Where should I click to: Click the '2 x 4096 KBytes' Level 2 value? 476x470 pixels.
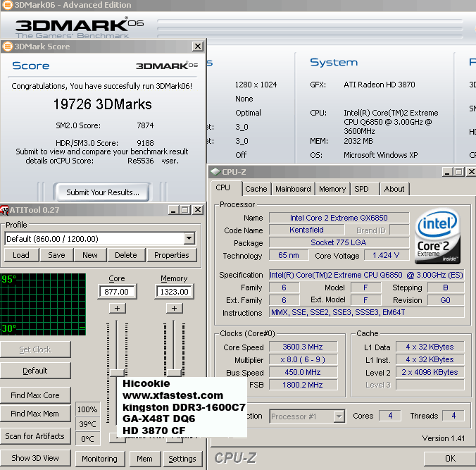click(x=430, y=372)
